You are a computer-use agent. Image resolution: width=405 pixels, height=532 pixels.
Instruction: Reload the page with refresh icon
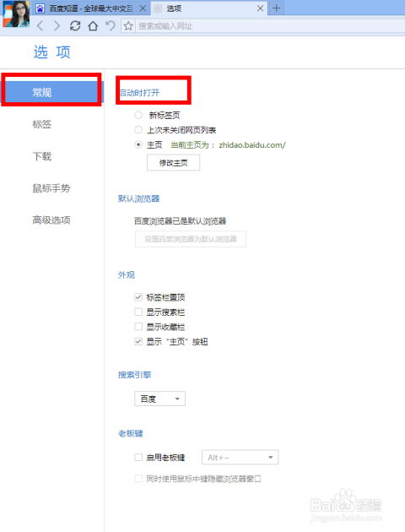pos(75,26)
